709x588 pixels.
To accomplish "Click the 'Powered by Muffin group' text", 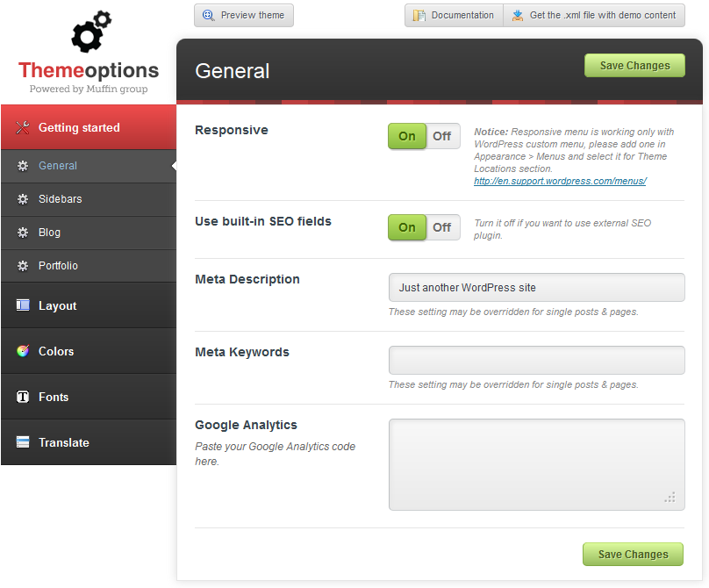I will pyautogui.click(x=89, y=89).
